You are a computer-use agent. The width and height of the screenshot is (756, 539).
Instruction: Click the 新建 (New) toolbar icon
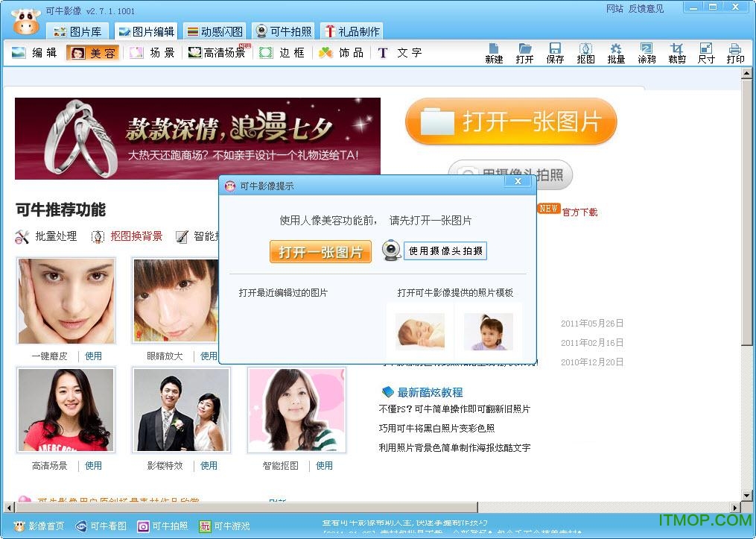(494, 53)
